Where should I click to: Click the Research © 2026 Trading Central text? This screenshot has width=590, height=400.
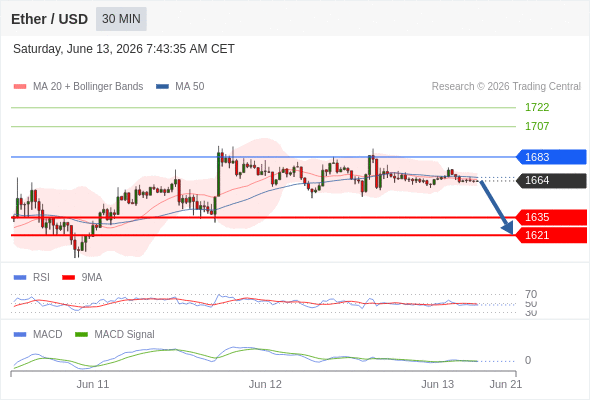point(506,87)
